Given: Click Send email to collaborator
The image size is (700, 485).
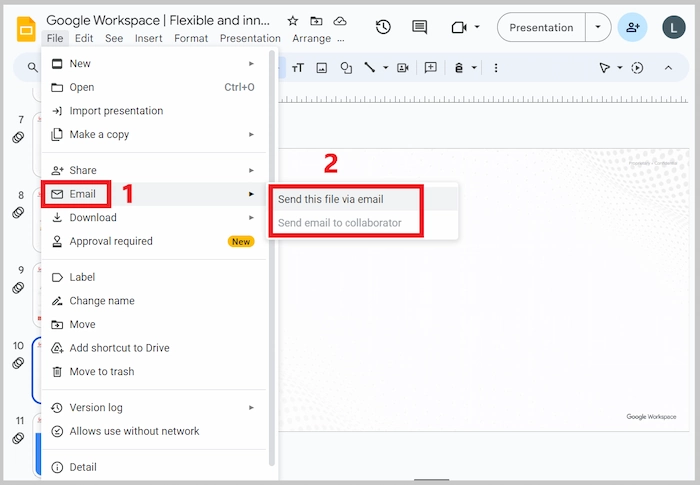Looking at the screenshot, I should click(362, 223).
